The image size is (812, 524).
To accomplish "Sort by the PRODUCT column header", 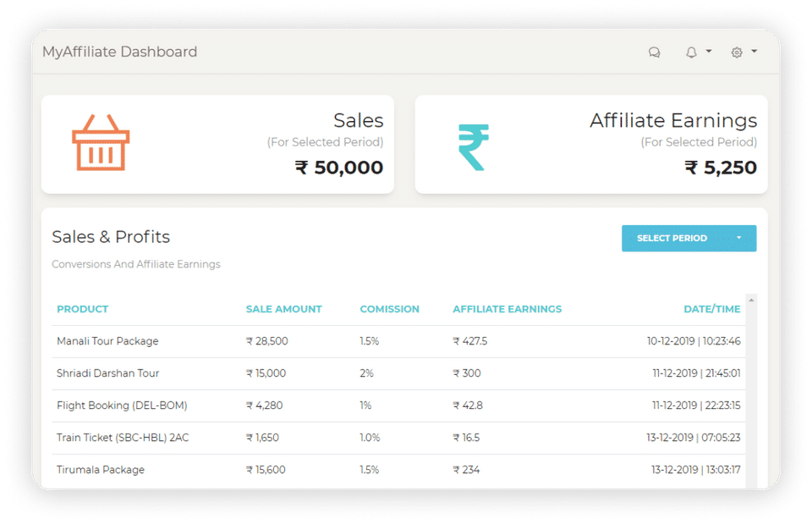I will [x=82, y=309].
